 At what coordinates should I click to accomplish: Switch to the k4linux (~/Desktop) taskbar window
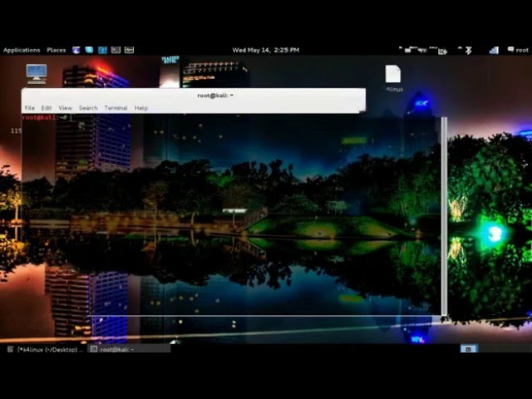pos(46,349)
